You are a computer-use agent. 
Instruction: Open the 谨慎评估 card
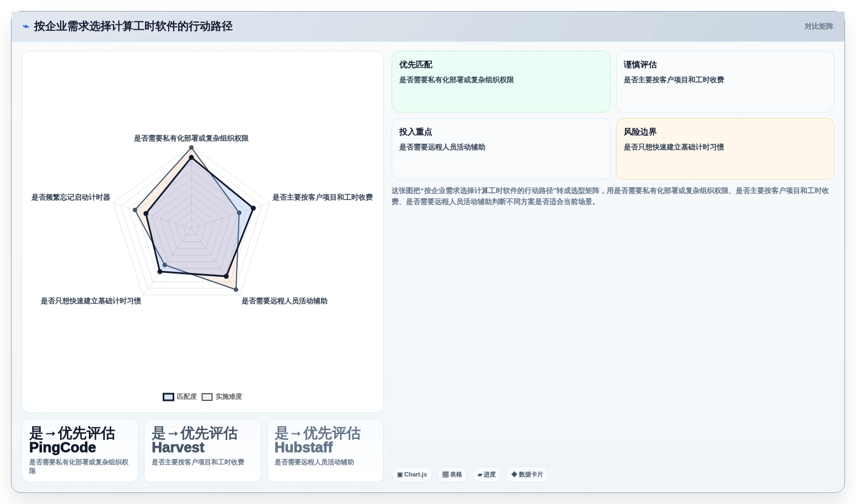click(x=725, y=82)
